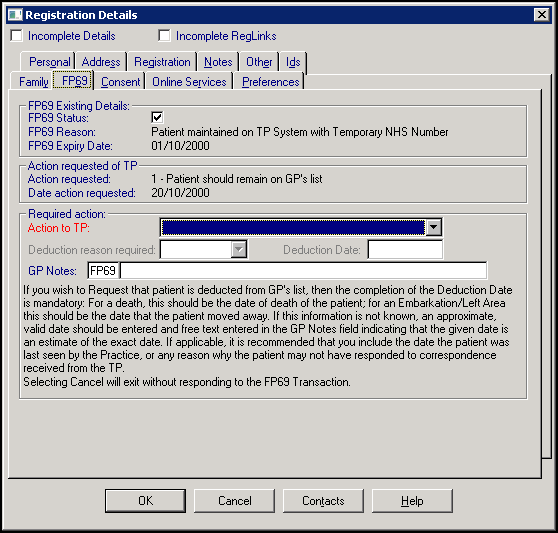Open the Address tab
This screenshot has height=533, width=558.
click(101, 62)
